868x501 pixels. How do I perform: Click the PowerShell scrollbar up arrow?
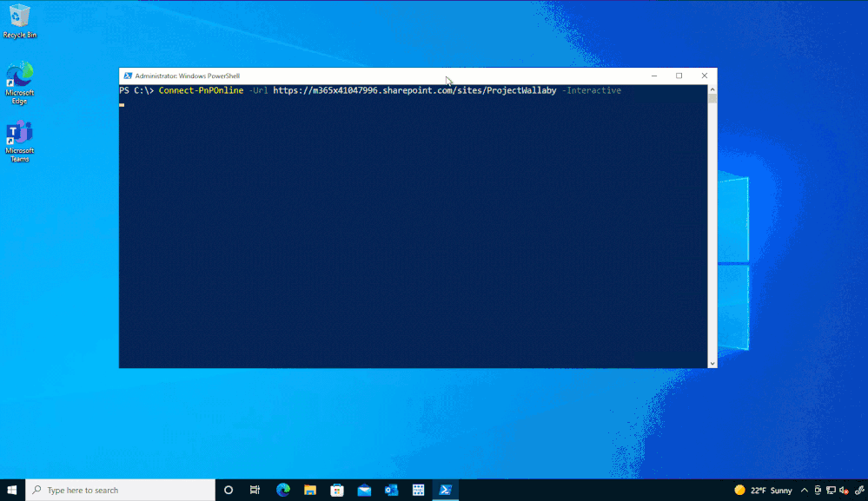click(x=712, y=89)
